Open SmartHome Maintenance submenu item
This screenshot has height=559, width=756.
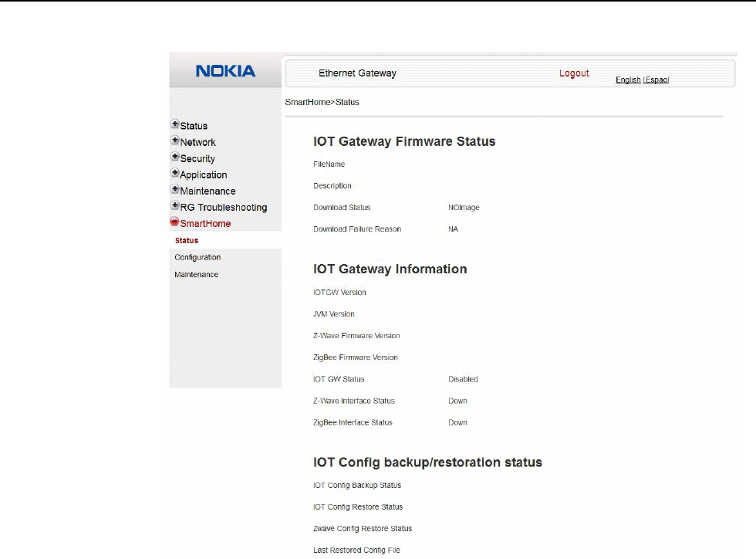[x=196, y=274]
